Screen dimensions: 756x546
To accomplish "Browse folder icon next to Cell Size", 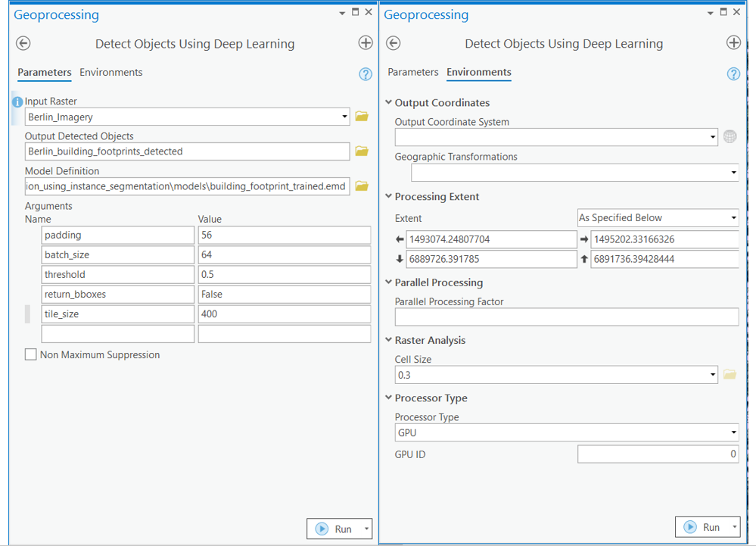I will [x=730, y=375].
